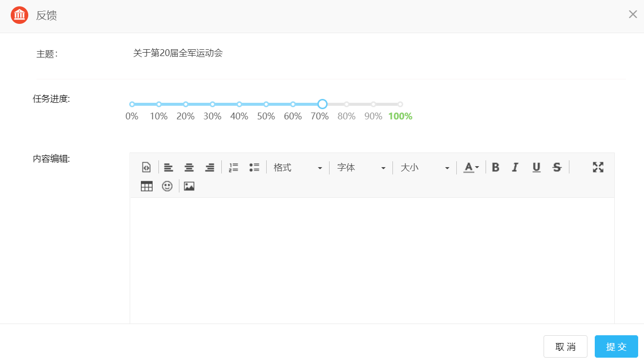Set task progress to 100%
Viewport: 644px width, 364px height.
coord(400,104)
